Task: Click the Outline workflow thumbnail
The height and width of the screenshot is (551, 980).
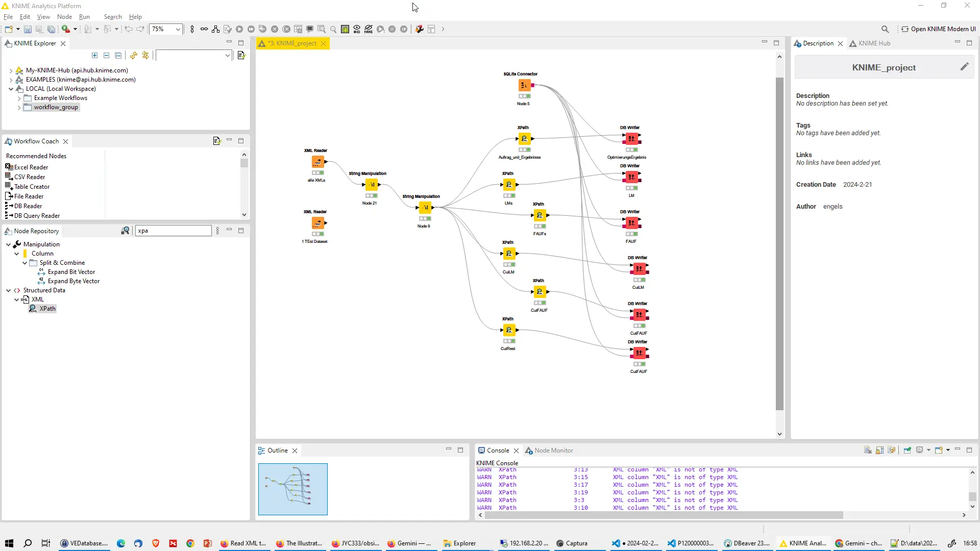Action: coord(293,489)
